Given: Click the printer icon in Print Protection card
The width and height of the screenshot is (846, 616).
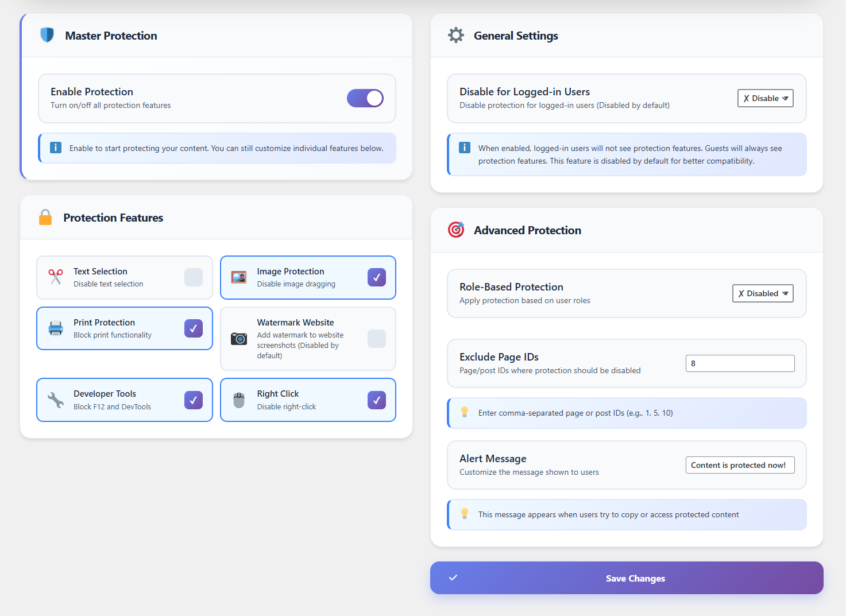Looking at the screenshot, I should (55, 328).
